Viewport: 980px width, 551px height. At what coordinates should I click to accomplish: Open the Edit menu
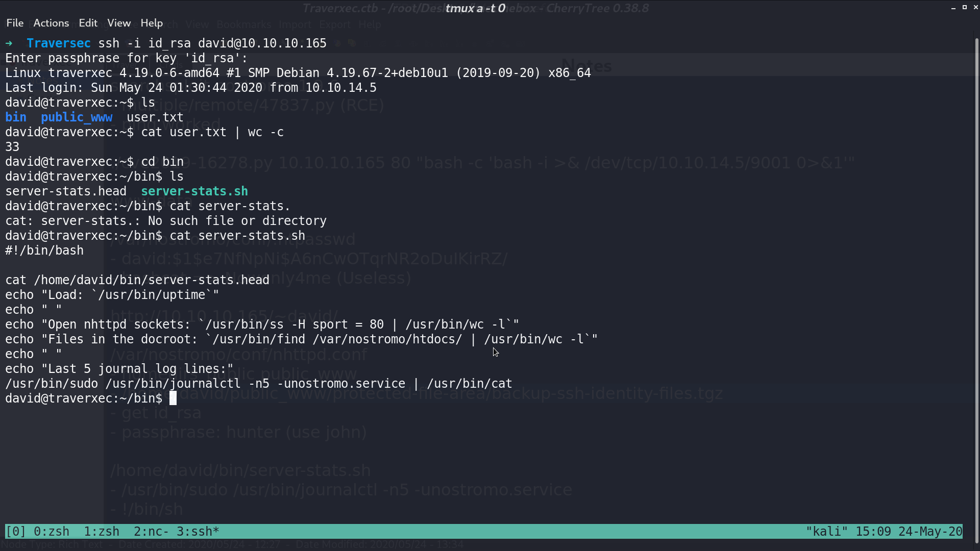pos(88,23)
